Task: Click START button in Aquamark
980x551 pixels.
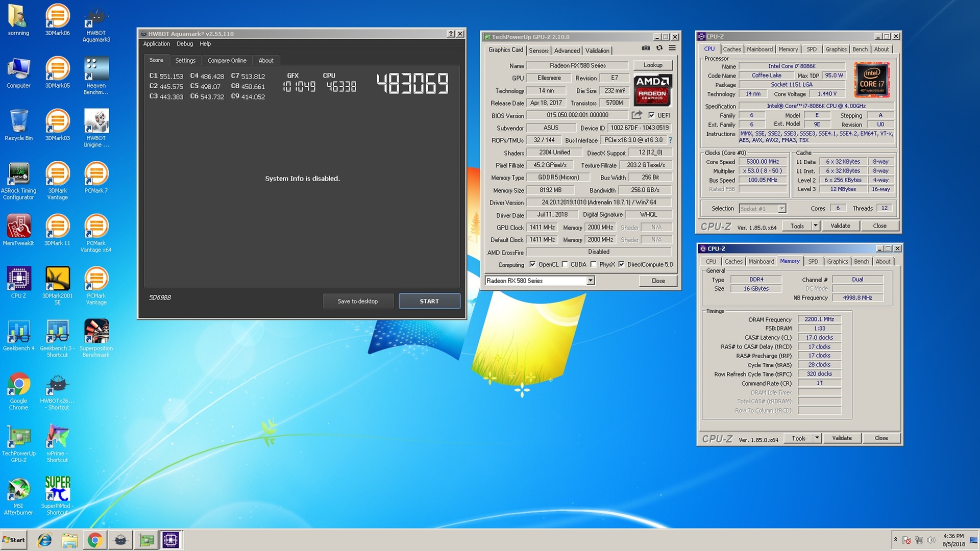Action: (x=429, y=301)
